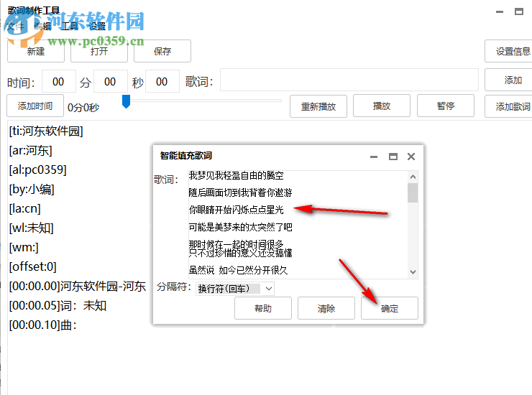The image size is (532, 395).
Task: Click the [la:cn] line
Action: (24, 208)
